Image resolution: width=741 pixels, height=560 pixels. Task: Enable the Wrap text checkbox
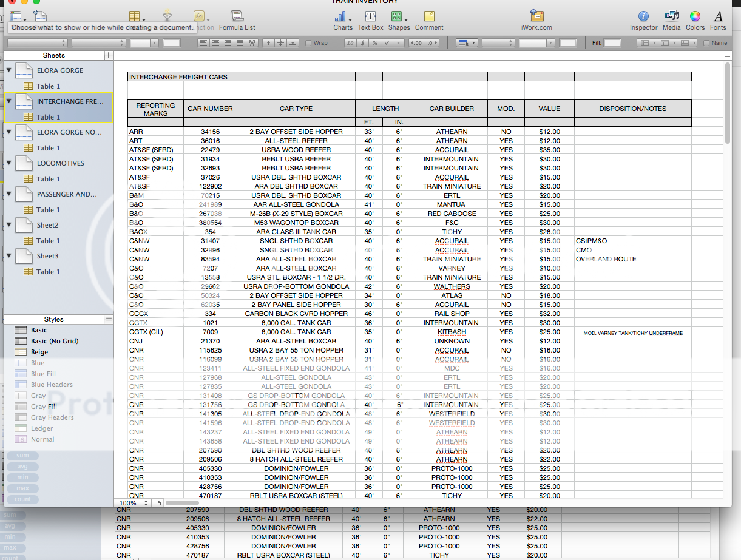pos(310,42)
